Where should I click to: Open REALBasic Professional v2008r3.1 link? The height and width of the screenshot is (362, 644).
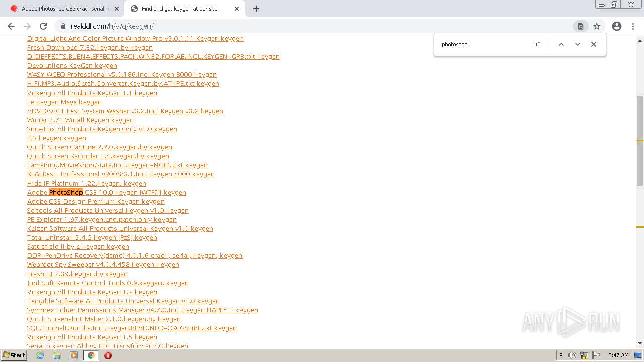click(121, 174)
